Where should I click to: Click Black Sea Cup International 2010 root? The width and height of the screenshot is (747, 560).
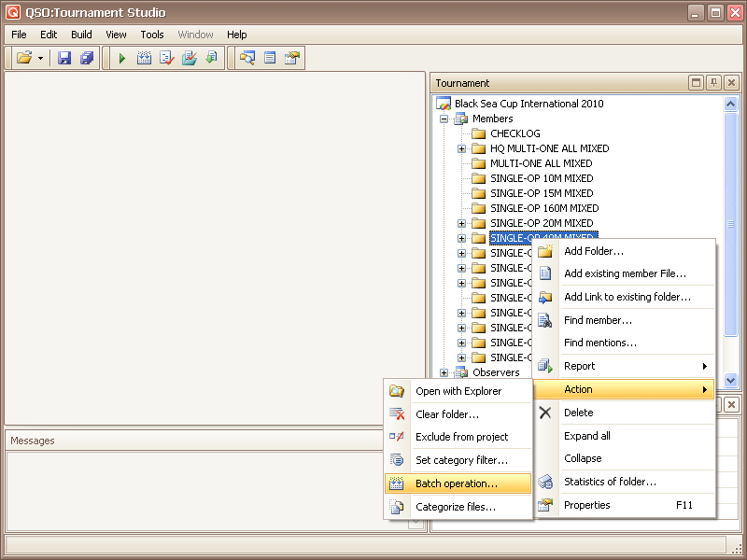pyautogui.click(x=529, y=104)
